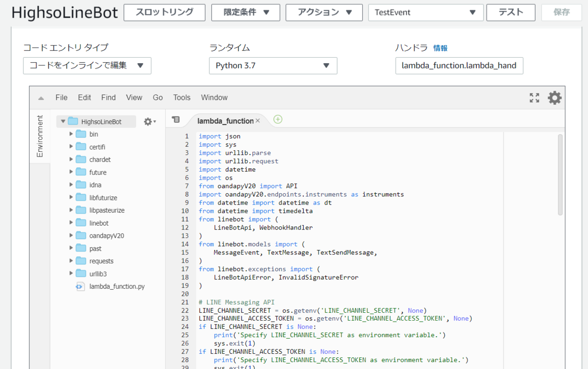Open the アクション dropdown
Viewport: 588px width, 369px height.
[x=324, y=13]
